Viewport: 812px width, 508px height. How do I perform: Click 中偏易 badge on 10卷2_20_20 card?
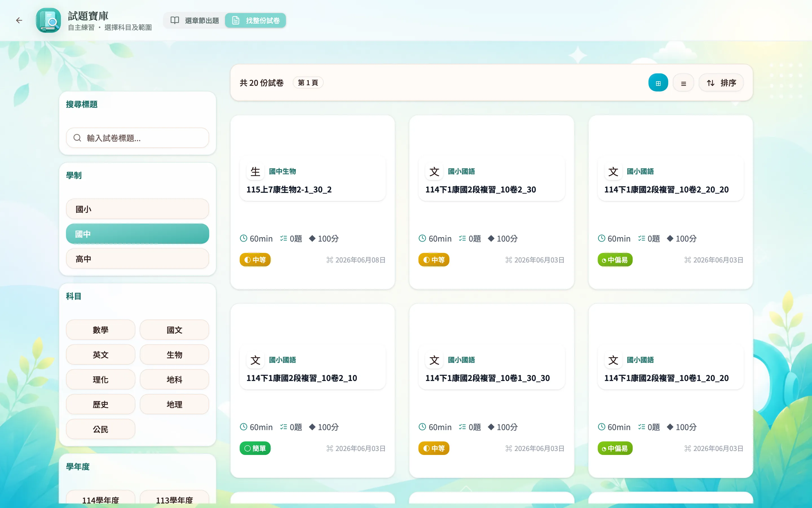(x=615, y=260)
